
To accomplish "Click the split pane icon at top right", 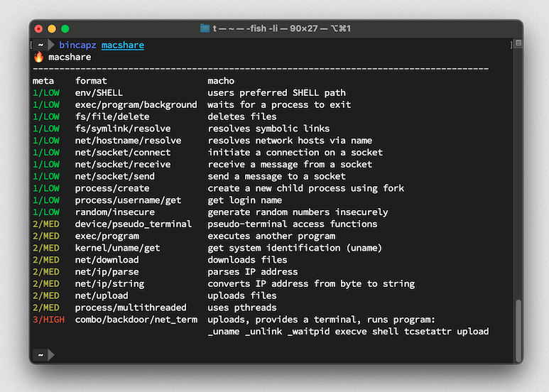I will click(518, 43).
